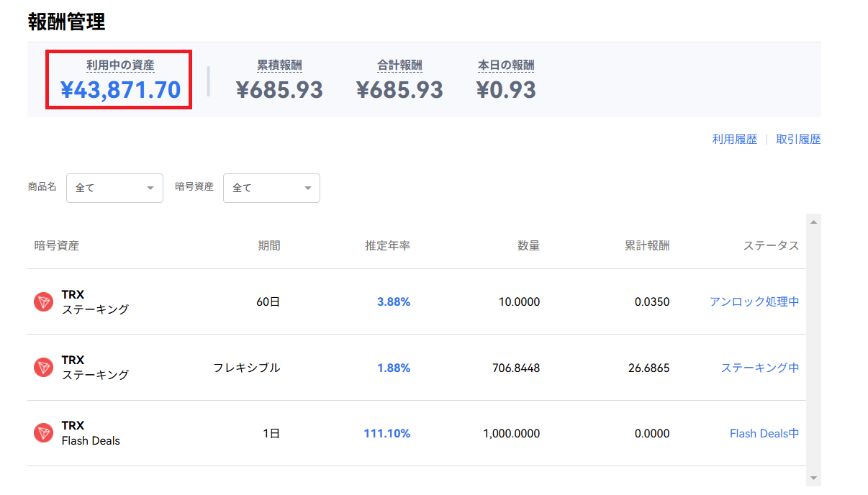
Task: Open the 暗号資産 filter dropdown
Action: (x=271, y=188)
